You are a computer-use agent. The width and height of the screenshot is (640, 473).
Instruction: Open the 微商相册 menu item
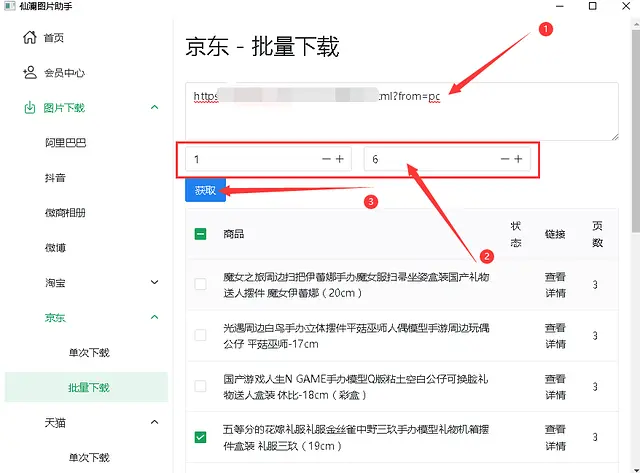coord(65,213)
